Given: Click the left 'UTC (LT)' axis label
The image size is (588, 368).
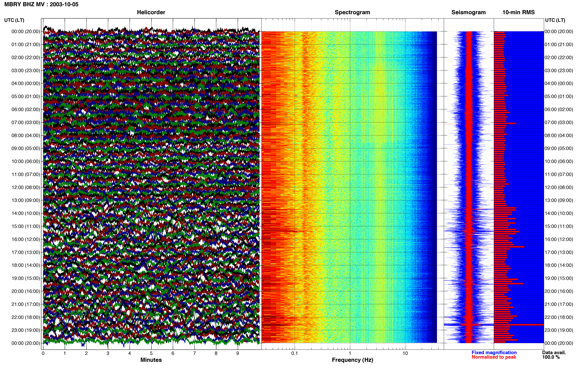Looking at the screenshot, I should click(14, 20).
